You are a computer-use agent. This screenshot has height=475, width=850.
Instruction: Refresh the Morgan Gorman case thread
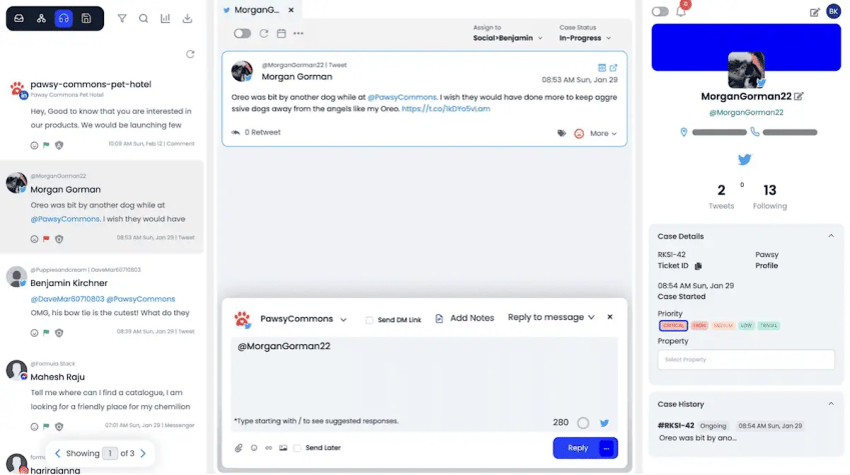tap(263, 34)
